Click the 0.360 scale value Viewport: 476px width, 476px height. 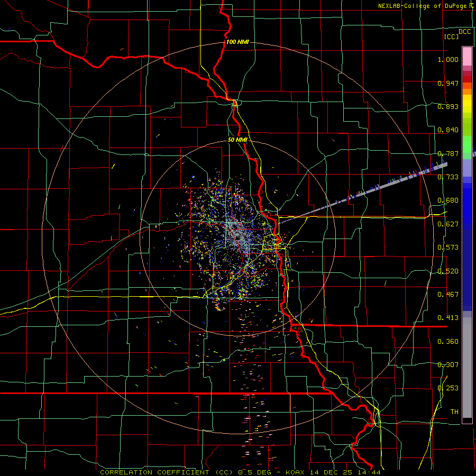tap(448, 342)
